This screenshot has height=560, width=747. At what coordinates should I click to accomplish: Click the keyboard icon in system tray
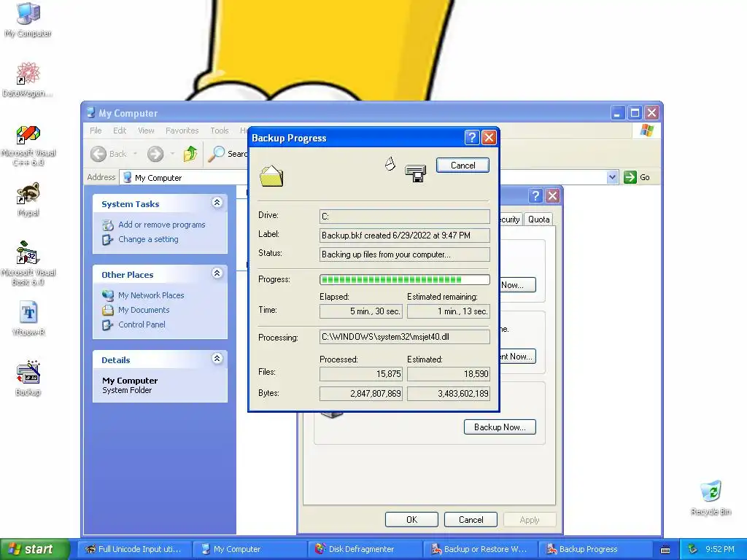click(665, 550)
